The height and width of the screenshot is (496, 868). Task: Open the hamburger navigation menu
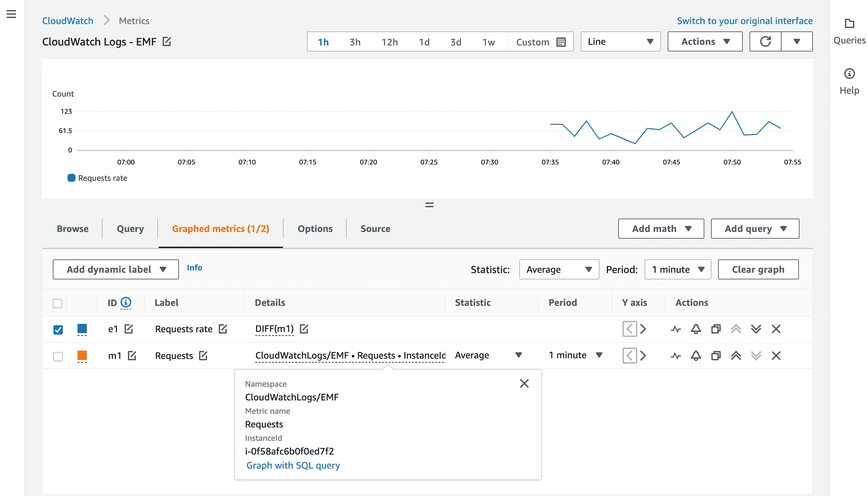(11, 14)
